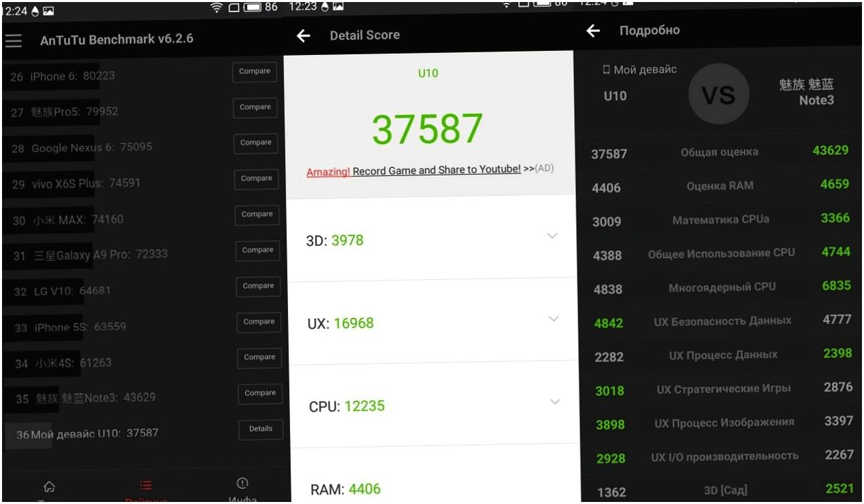This screenshot has height=504, width=864.
Task: Select ranking row Google Nexus 6: 75095
Action: (143, 147)
